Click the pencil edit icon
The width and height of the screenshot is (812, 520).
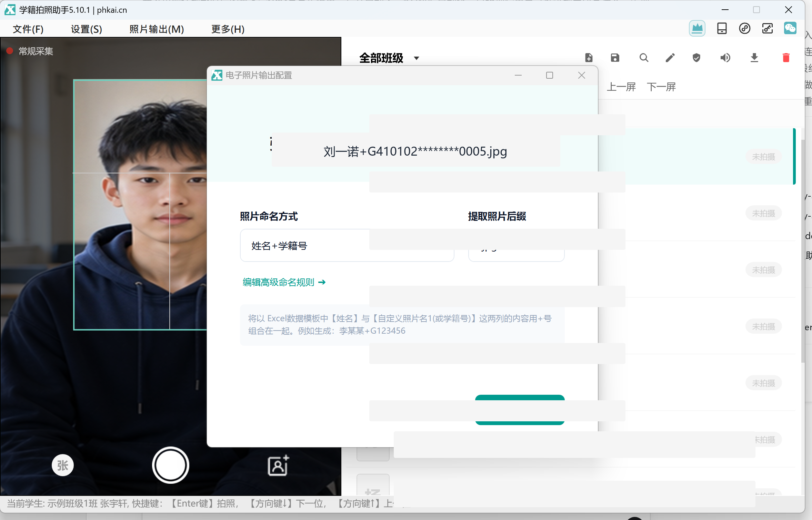click(670, 58)
